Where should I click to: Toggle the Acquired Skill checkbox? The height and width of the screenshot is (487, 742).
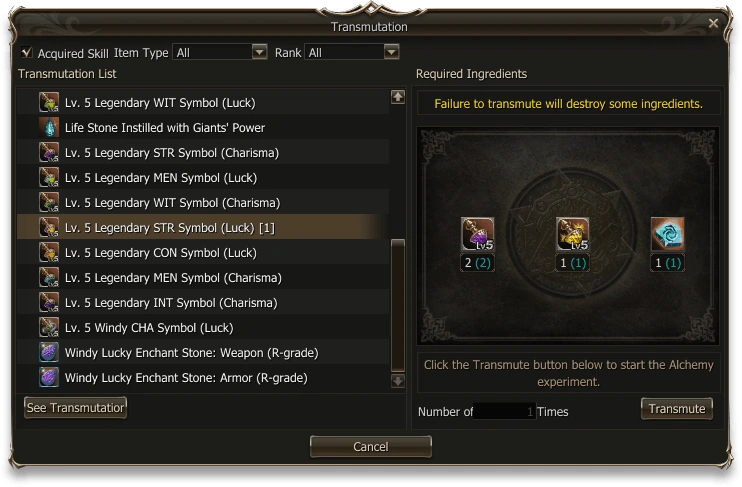pyautogui.click(x=26, y=53)
